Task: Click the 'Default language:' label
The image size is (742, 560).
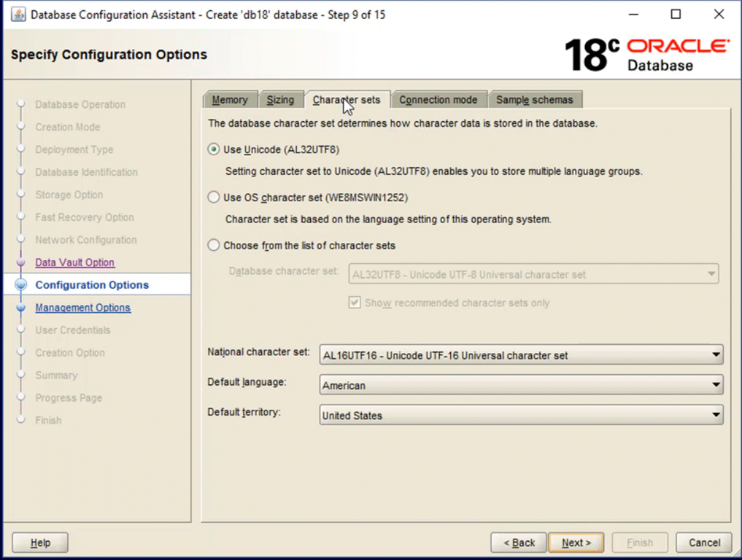Action: pyautogui.click(x=247, y=381)
